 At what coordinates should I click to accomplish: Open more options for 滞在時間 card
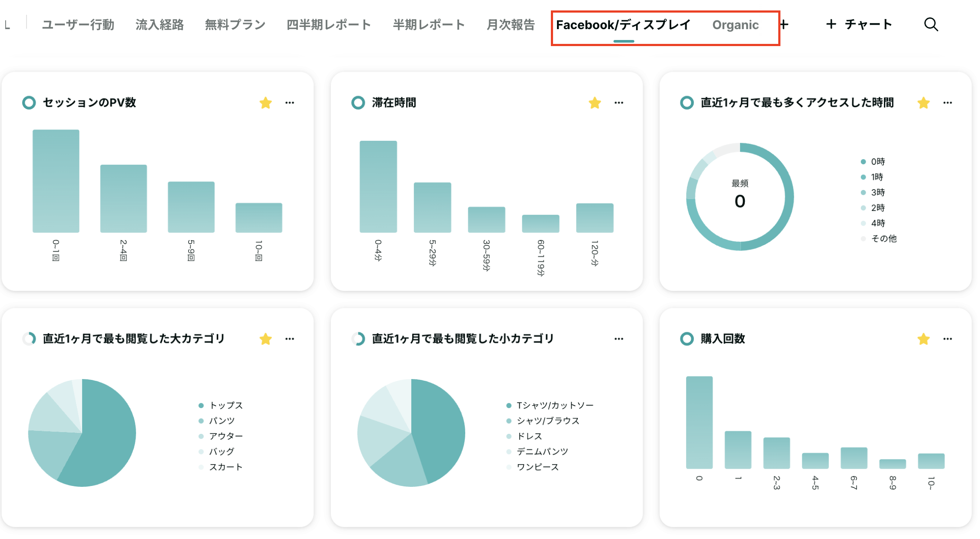(x=619, y=103)
